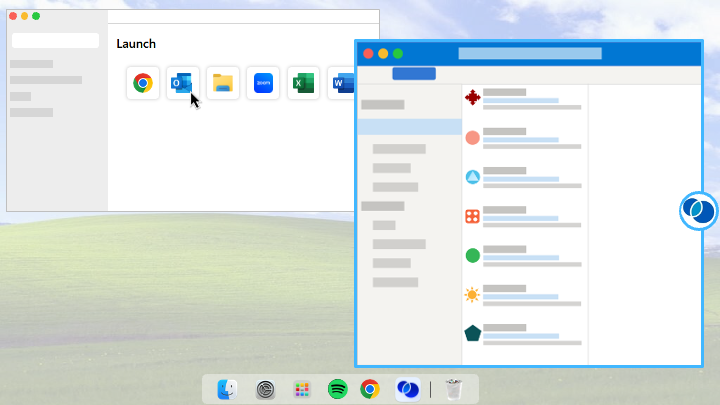Select the message with green circle avatar
Viewport: 720px width, 405px height.
point(525,256)
